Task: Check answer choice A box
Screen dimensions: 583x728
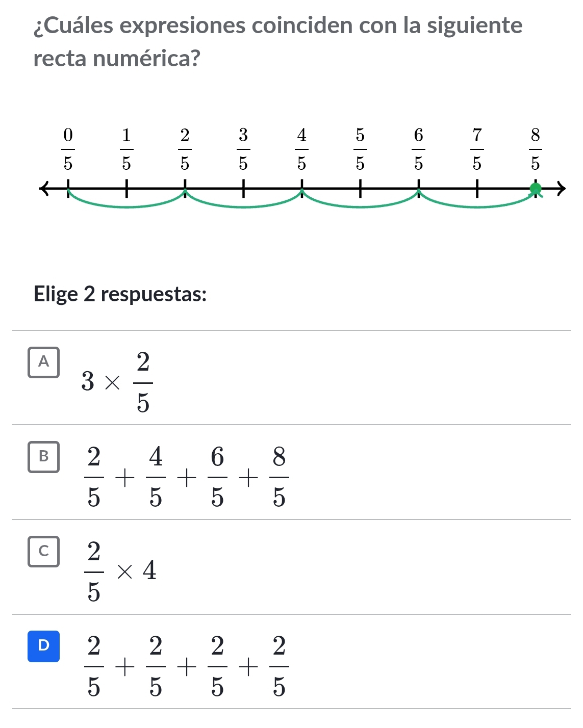Action: (x=44, y=362)
